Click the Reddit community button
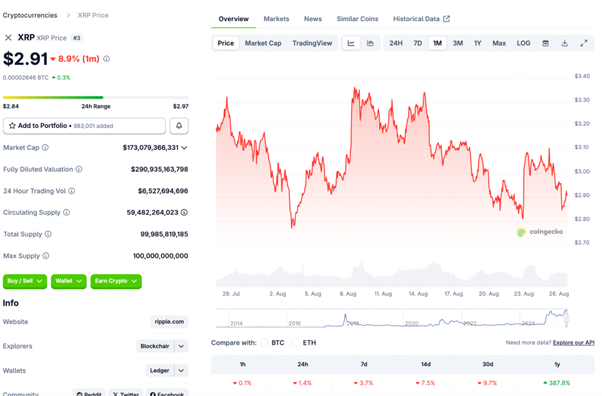 pyautogui.click(x=89, y=393)
